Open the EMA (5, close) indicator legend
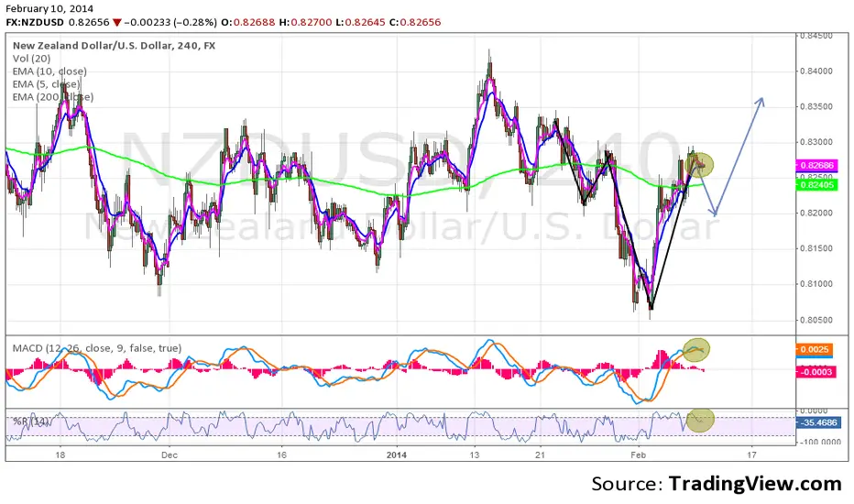The height and width of the screenshot is (504, 854). (x=47, y=84)
